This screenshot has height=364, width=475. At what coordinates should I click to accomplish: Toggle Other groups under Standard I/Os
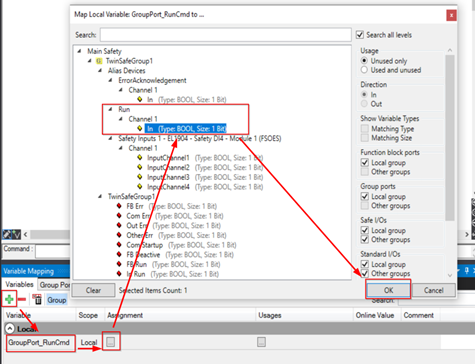365,273
